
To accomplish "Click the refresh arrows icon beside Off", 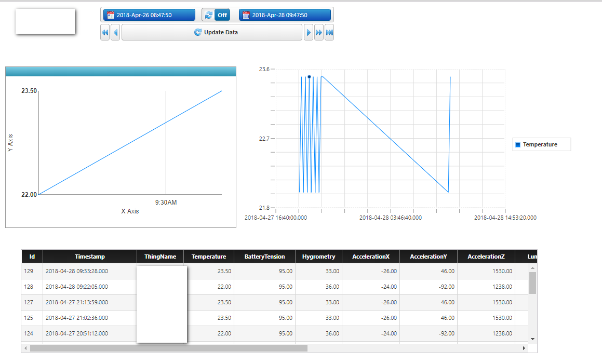I will pyautogui.click(x=208, y=15).
